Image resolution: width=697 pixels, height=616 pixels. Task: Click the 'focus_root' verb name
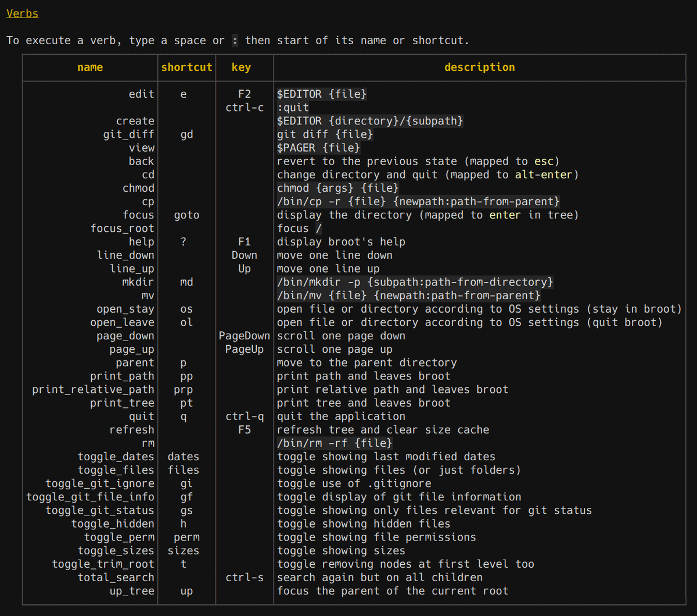123,228
